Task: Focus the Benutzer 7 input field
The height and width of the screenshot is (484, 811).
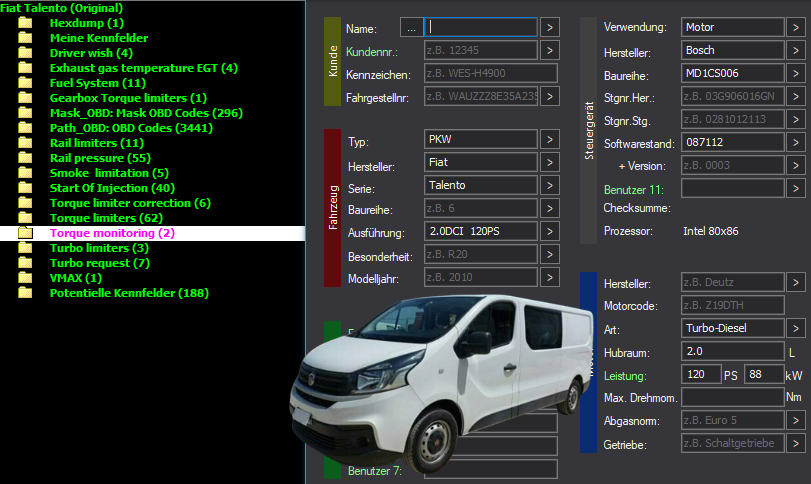Action: pos(491,470)
